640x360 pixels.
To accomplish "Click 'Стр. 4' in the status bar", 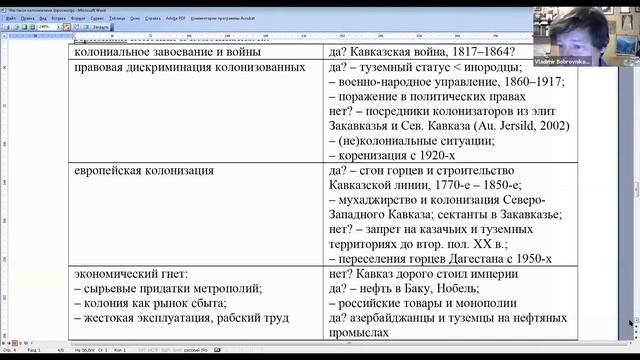I will click(9, 350).
